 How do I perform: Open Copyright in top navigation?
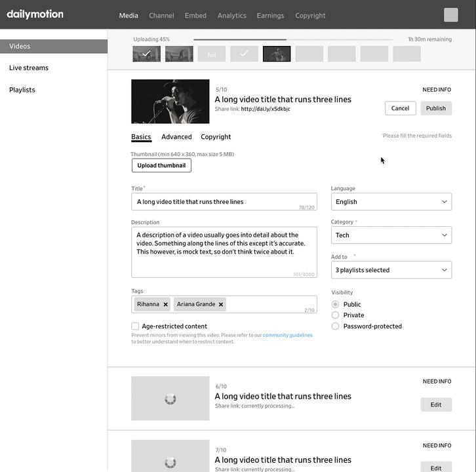pyautogui.click(x=310, y=16)
